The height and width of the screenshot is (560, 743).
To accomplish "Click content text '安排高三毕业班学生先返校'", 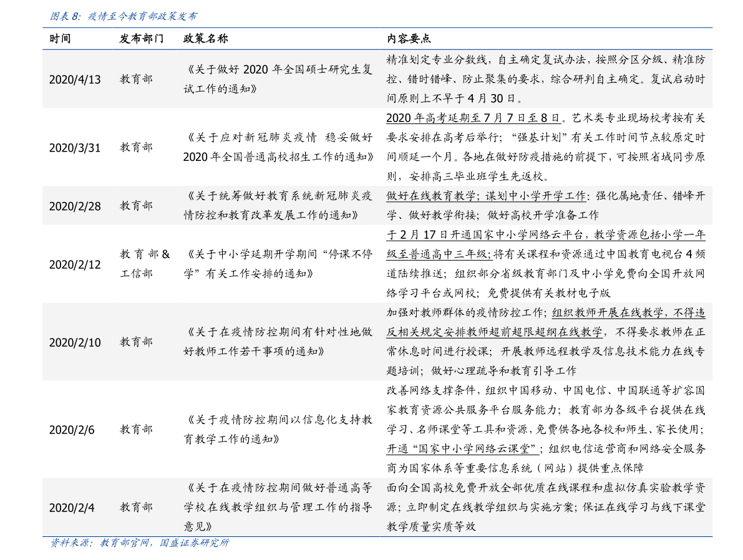I will (x=475, y=176).
